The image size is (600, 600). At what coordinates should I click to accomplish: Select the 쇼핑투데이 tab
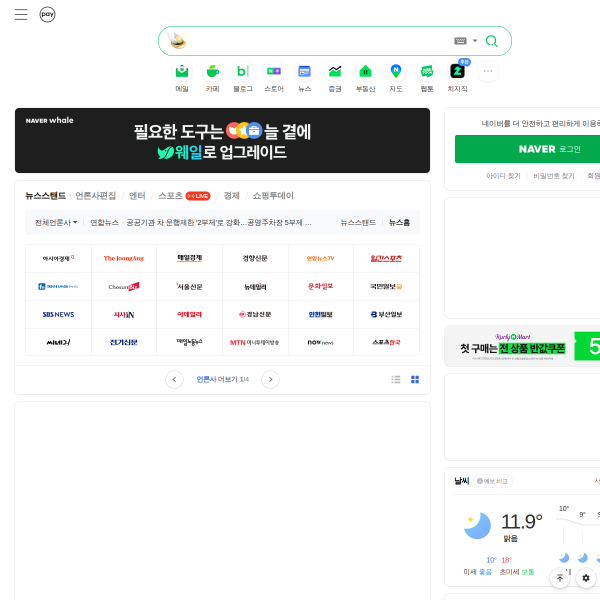point(273,196)
